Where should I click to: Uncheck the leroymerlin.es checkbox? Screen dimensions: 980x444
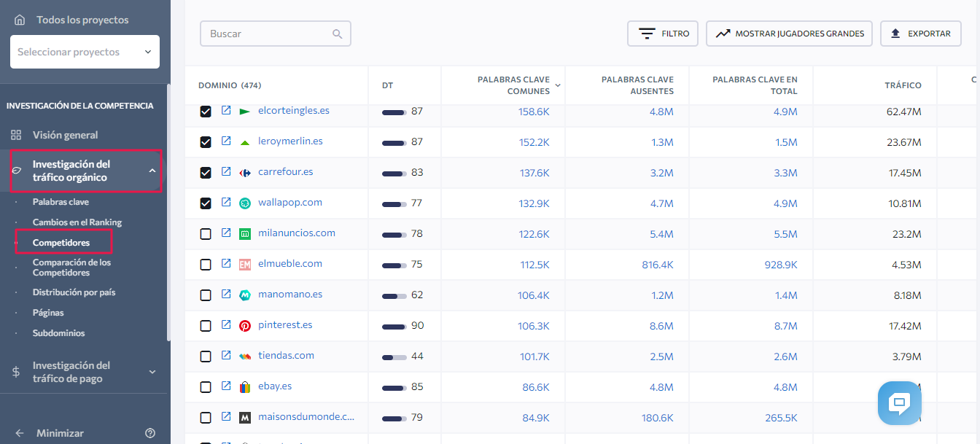206,142
